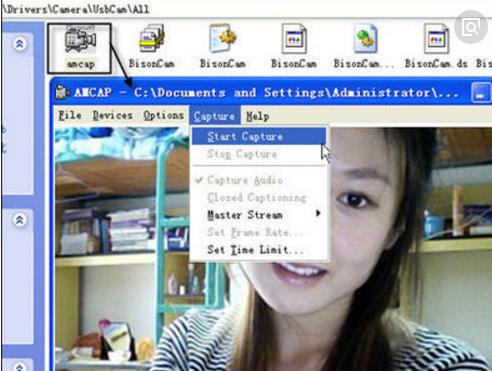This screenshot has width=492, height=371.
Task: Click the Explorer address bar path
Action: click(76, 9)
